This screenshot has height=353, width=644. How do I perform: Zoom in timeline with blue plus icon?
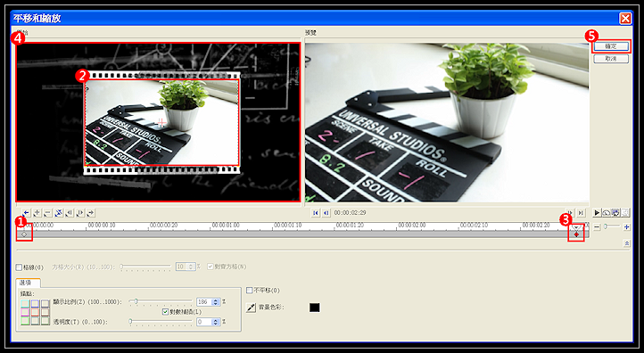[x=626, y=226]
